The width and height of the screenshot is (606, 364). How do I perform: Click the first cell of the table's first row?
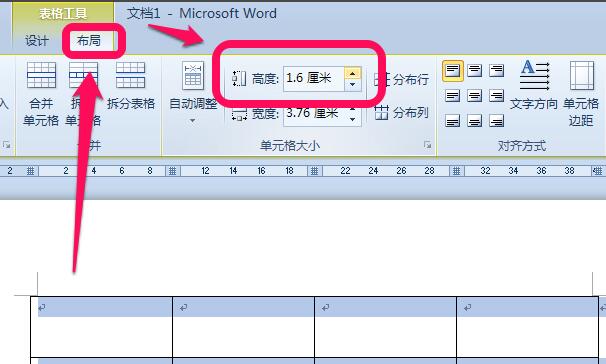click(102, 327)
